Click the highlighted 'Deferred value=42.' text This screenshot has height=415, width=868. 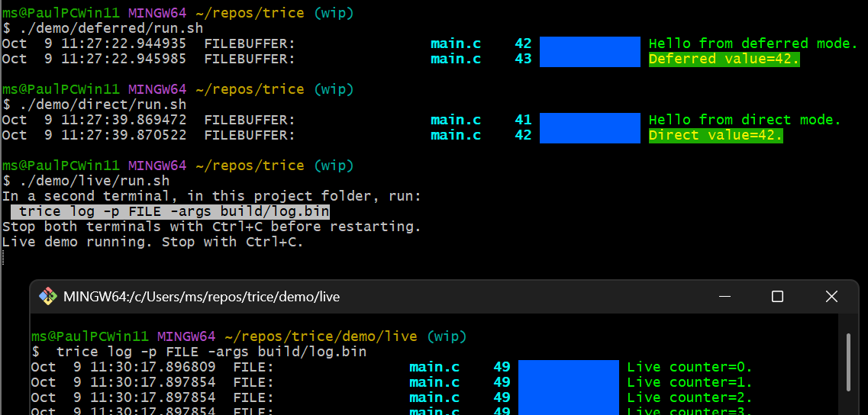click(724, 59)
